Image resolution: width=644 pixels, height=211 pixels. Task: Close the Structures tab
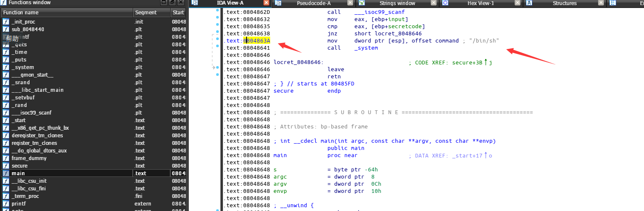click(x=601, y=3)
